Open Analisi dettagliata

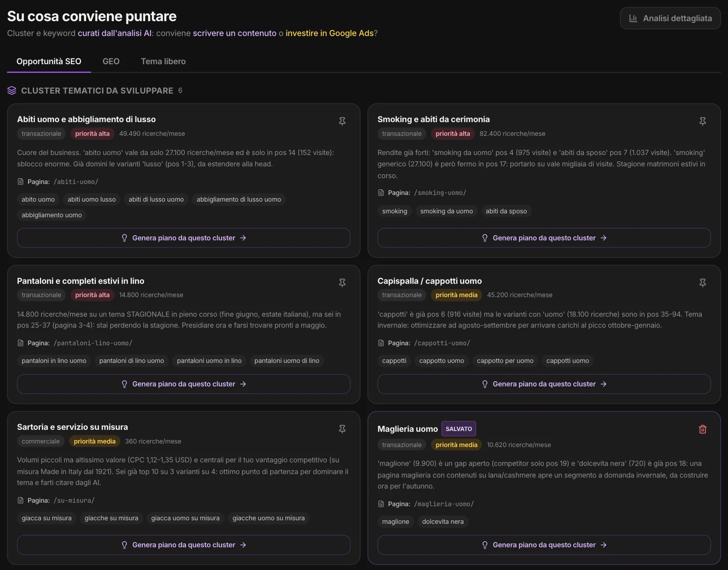pos(670,18)
